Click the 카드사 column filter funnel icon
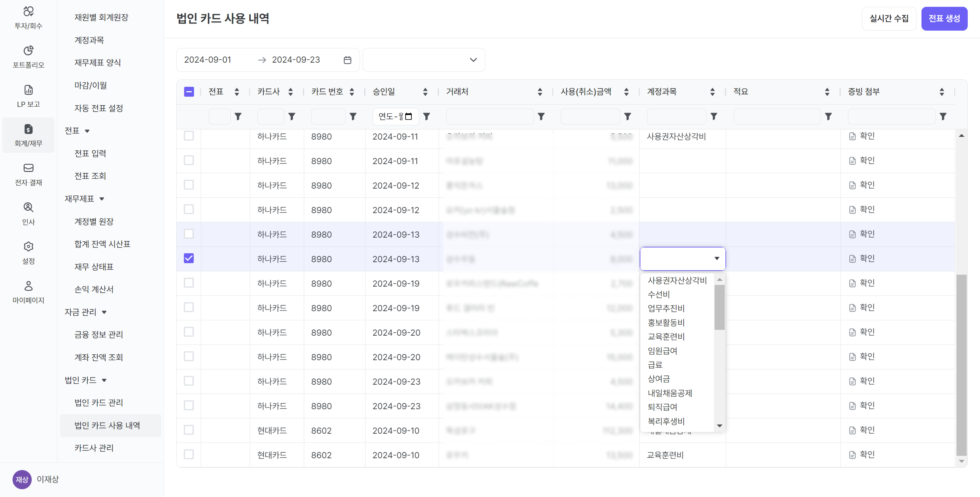 tap(292, 116)
